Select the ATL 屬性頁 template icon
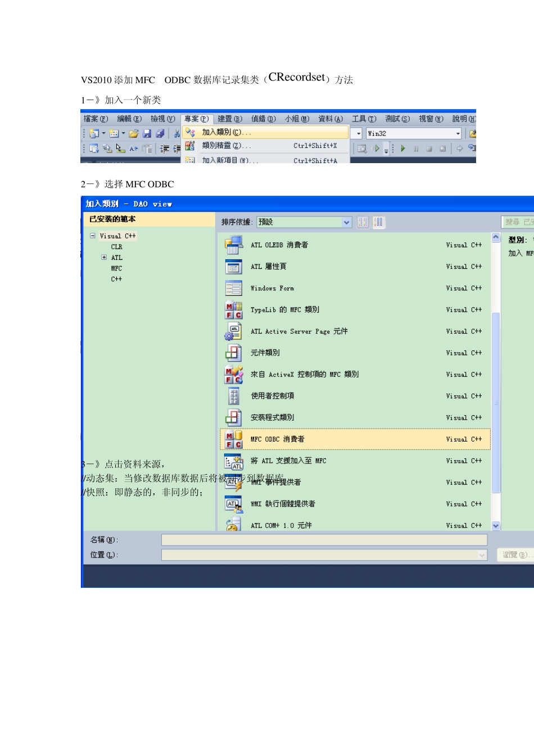Viewport: 534px width, 756px height. point(233,267)
